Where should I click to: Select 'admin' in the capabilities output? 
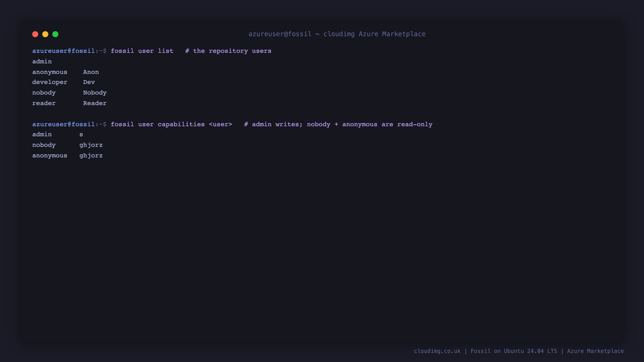click(42, 134)
